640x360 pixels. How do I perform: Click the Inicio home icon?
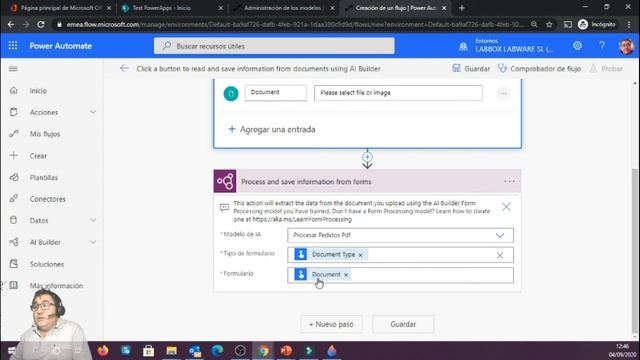[13, 90]
